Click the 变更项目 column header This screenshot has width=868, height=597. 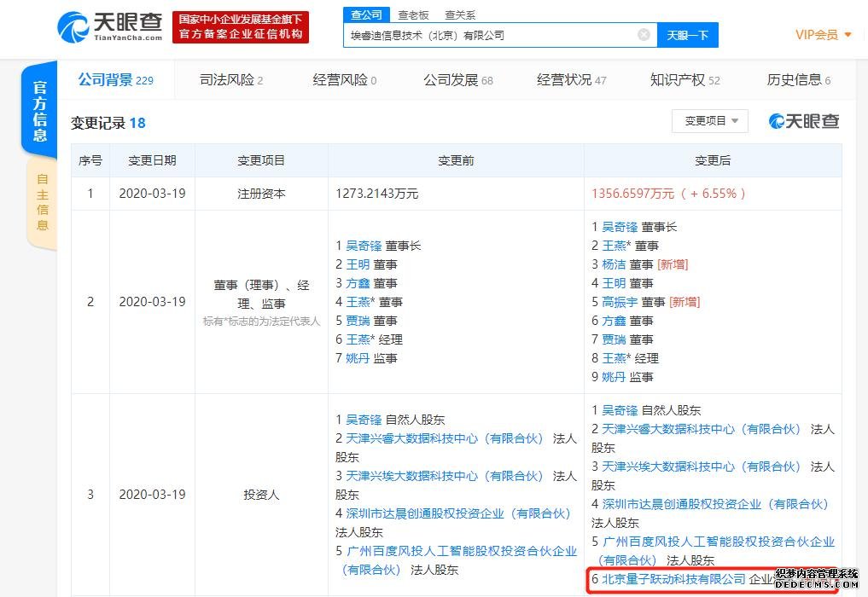click(261, 160)
